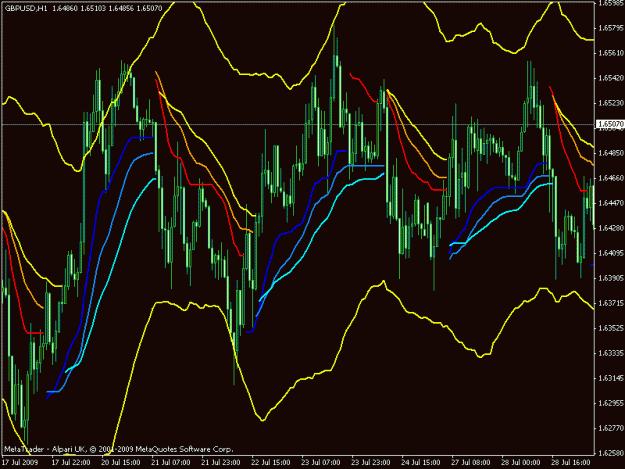Screen dimensions: 625x469
Task: Select the 1.63335 price axis label
Action: [x=611, y=353]
